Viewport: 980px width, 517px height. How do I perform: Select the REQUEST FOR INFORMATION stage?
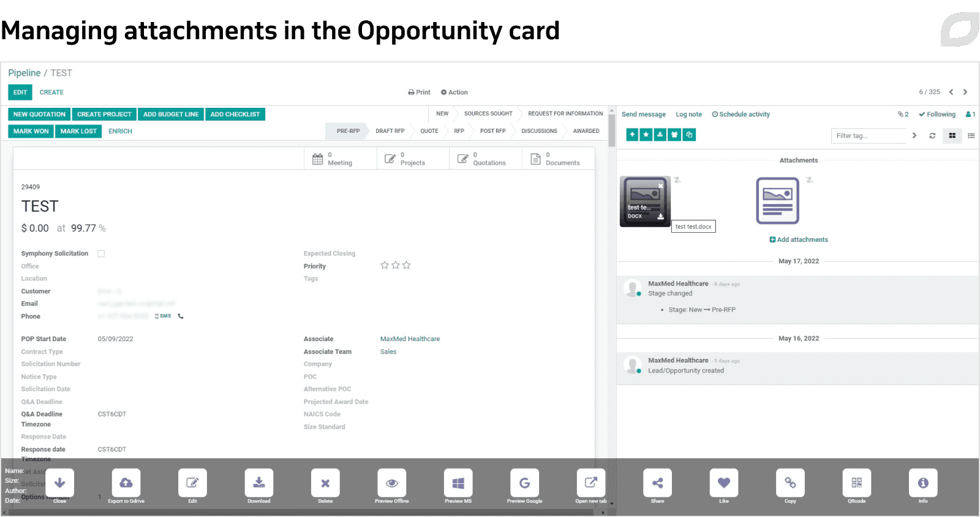click(565, 114)
